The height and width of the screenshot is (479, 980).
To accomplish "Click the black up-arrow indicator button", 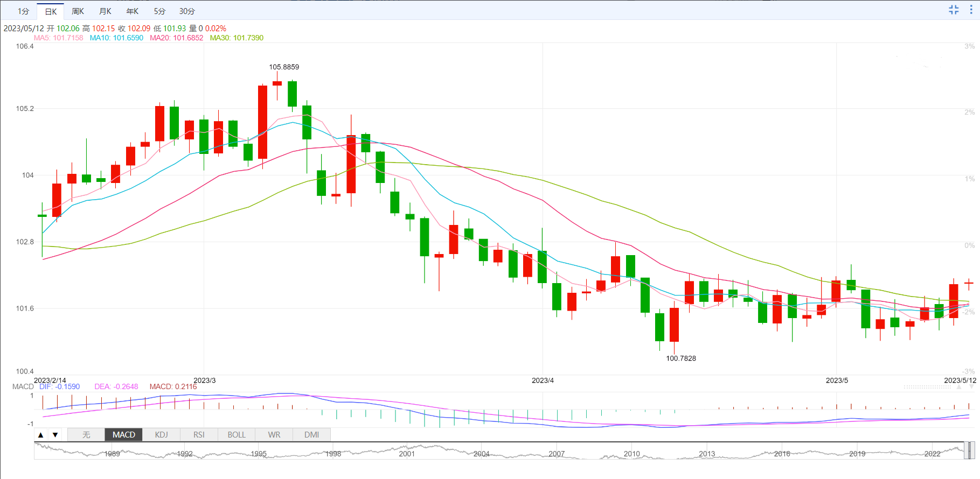I will click(x=41, y=435).
